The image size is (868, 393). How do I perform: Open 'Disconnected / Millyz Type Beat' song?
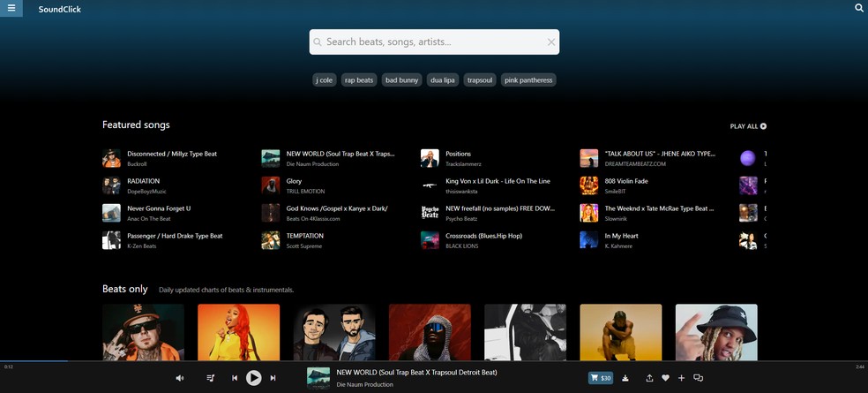172,154
